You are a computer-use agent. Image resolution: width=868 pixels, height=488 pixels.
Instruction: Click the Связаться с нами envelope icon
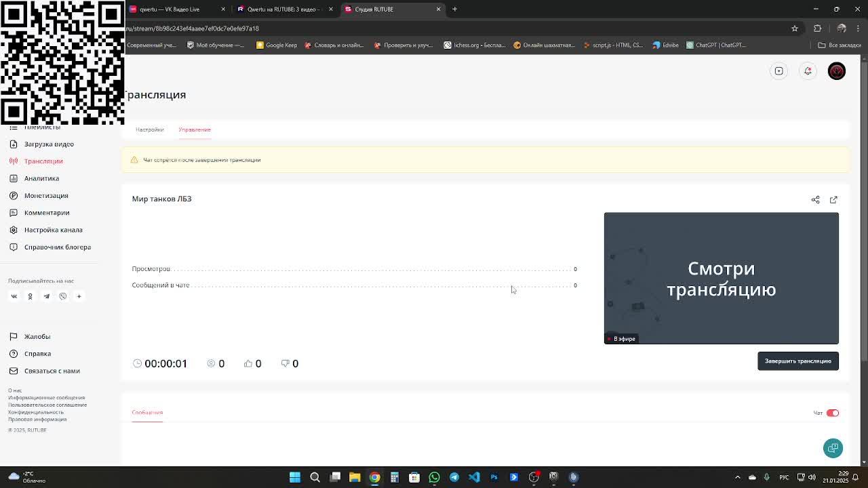pyautogui.click(x=13, y=371)
